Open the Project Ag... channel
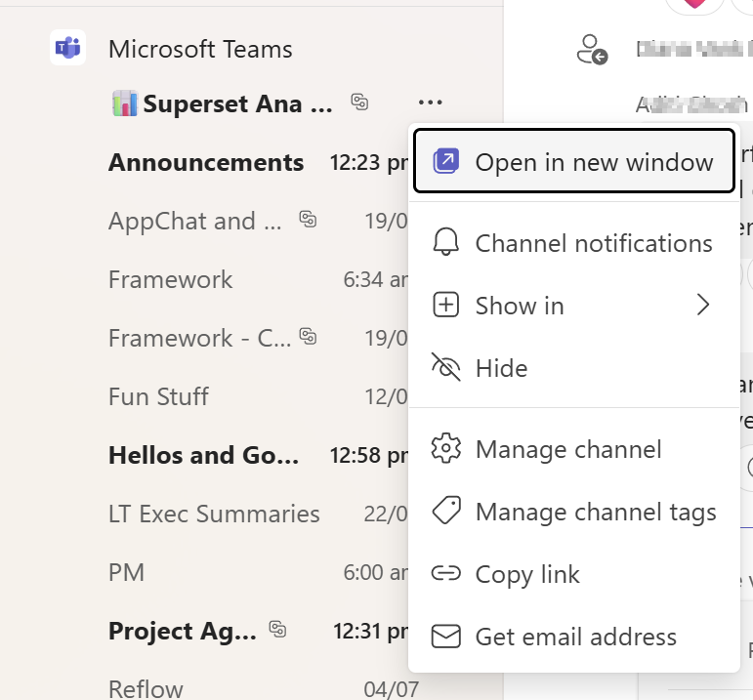The width and height of the screenshot is (753, 700). click(x=183, y=631)
